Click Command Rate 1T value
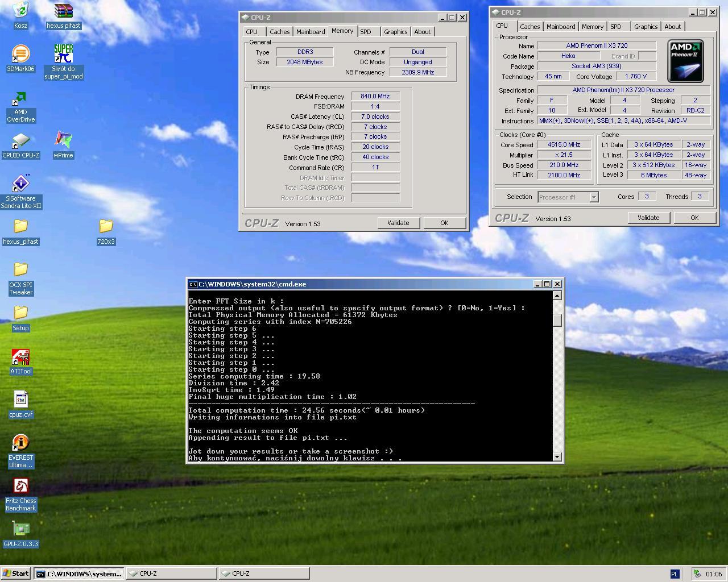The image size is (728, 582). click(375, 168)
